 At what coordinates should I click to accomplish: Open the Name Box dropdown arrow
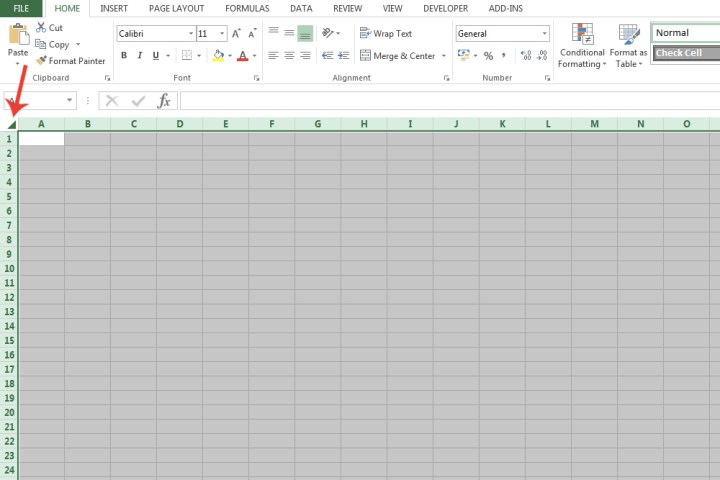pos(70,101)
